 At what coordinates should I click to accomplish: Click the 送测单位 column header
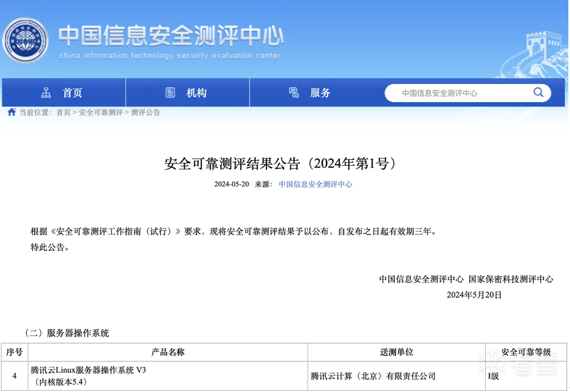coord(396,352)
